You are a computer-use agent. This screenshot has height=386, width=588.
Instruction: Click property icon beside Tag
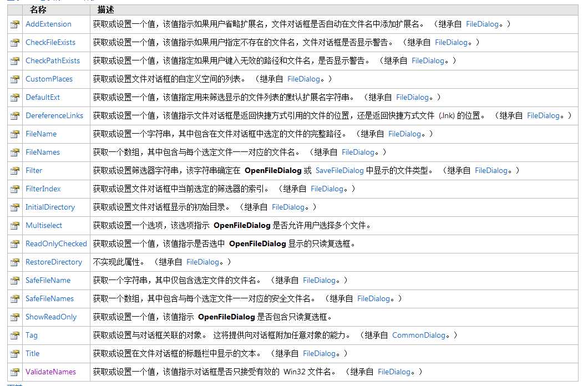[x=14, y=337]
